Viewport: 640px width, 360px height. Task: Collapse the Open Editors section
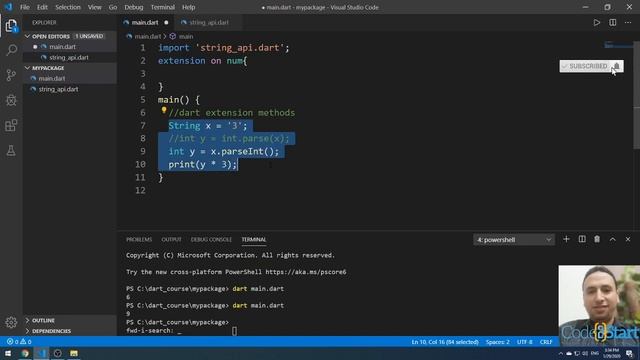point(69,36)
